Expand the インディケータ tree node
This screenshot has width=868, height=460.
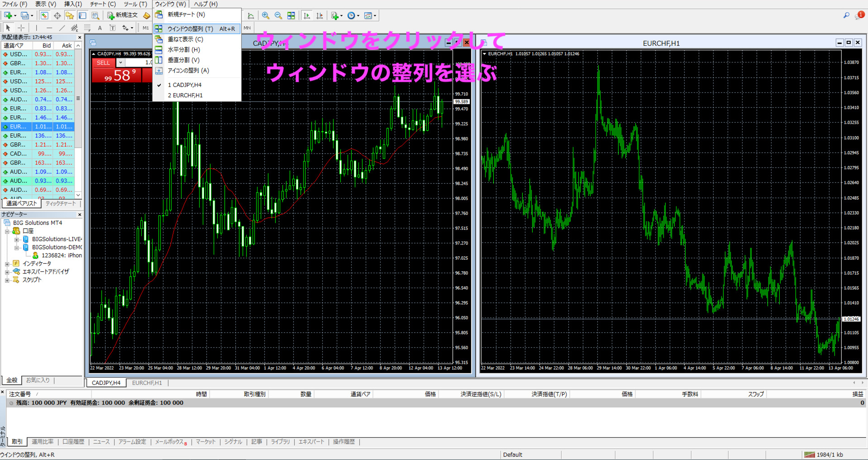[7, 264]
